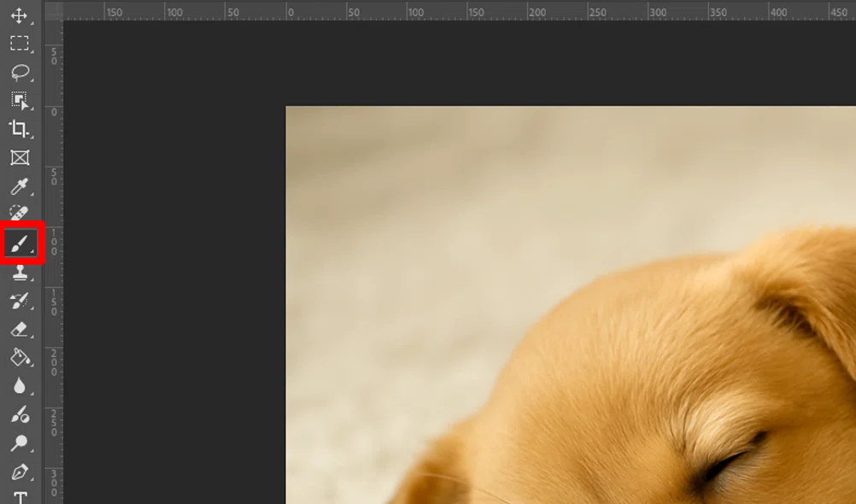Image resolution: width=856 pixels, height=504 pixels.
Task: Select the Adjustment Brush tool icon
Action: click(x=20, y=415)
